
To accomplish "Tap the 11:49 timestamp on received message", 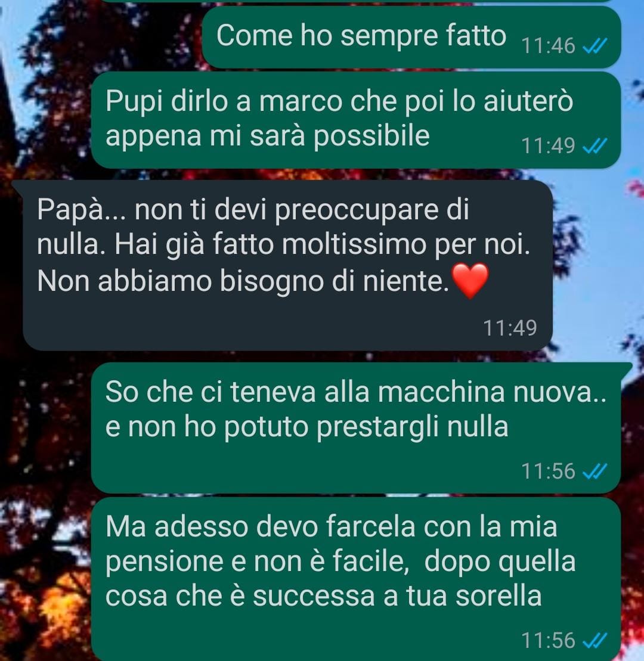I will [x=510, y=328].
